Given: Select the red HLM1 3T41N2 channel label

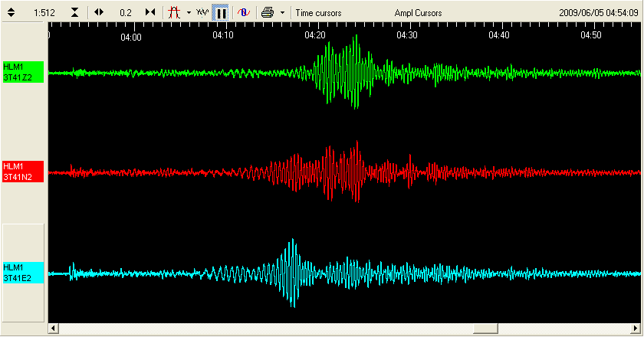Looking at the screenshot, I should 22,172.
